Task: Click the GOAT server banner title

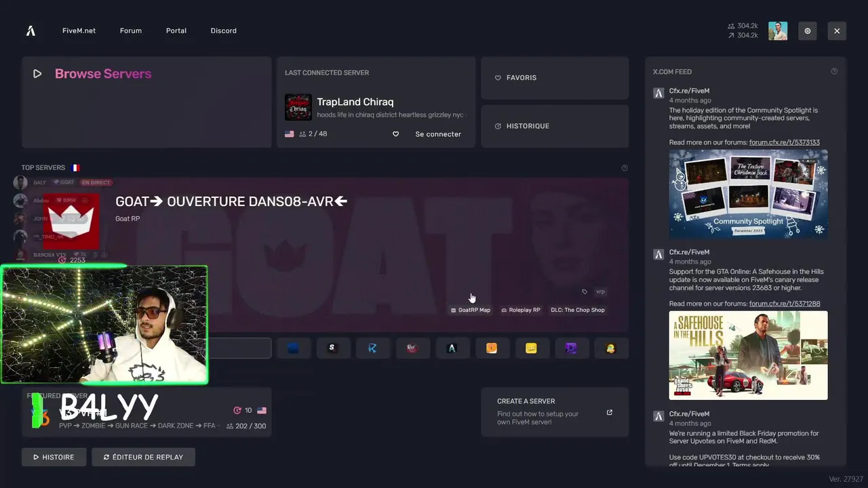Action: pyautogui.click(x=231, y=201)
